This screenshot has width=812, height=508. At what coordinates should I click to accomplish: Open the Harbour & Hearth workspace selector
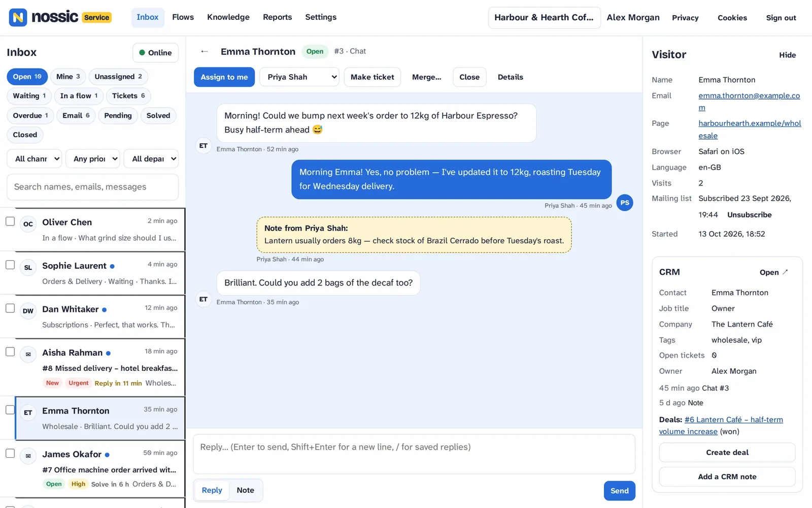[544, 17]
